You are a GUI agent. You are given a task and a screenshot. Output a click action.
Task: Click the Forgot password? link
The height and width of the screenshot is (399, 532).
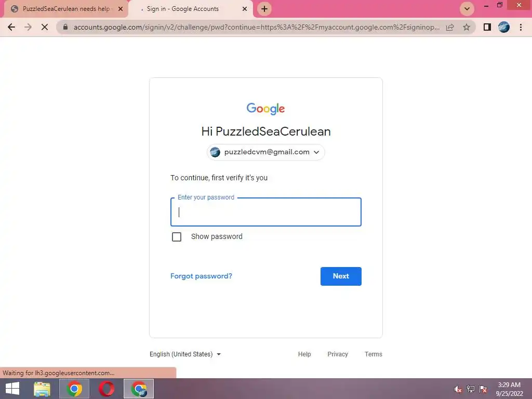201,276
